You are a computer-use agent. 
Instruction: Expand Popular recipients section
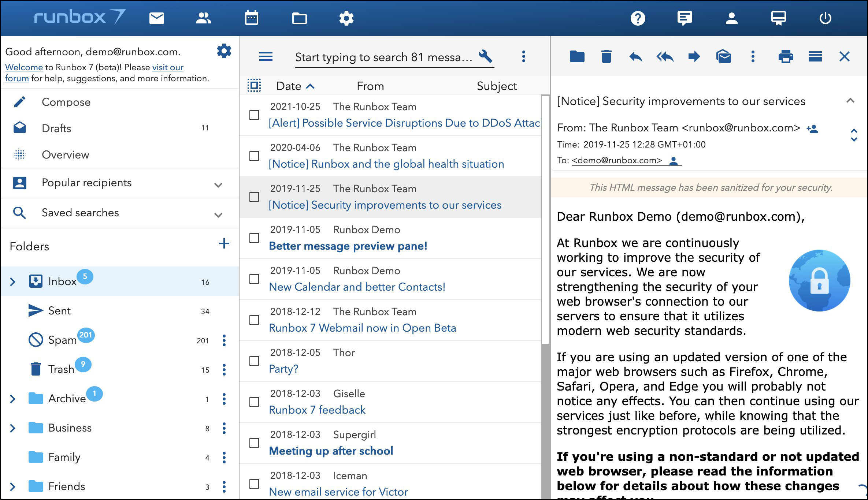pos(218,184)
